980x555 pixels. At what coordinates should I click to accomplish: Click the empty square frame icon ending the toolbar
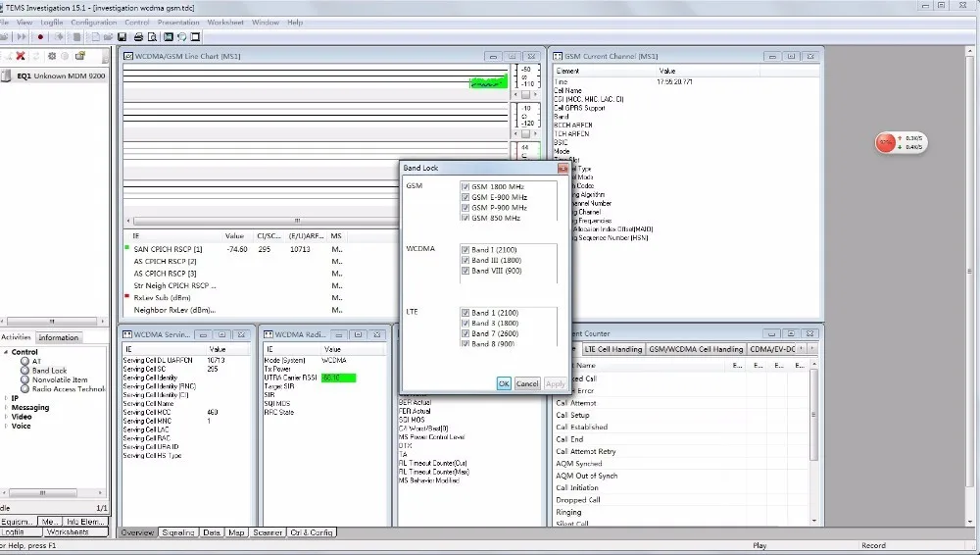click(x=195, y=37)
